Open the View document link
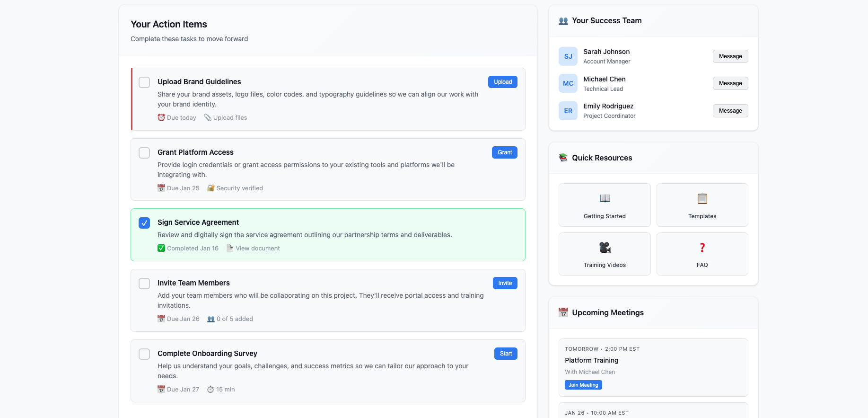Screen dimensions: 868x418 [257, 248]
